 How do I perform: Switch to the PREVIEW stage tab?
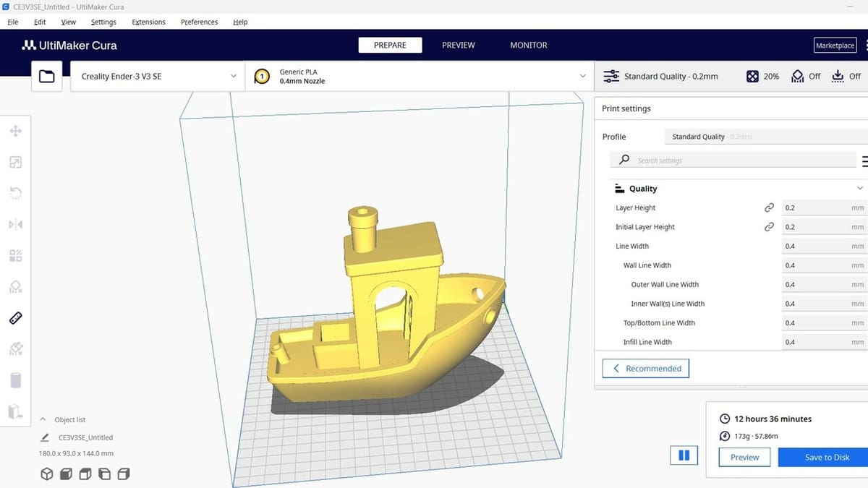point(459,45)
